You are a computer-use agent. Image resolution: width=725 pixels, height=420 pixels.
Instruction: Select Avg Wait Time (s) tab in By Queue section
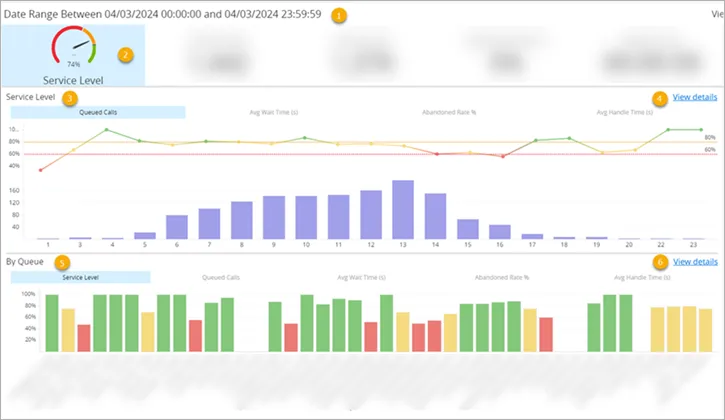[362, 278]
